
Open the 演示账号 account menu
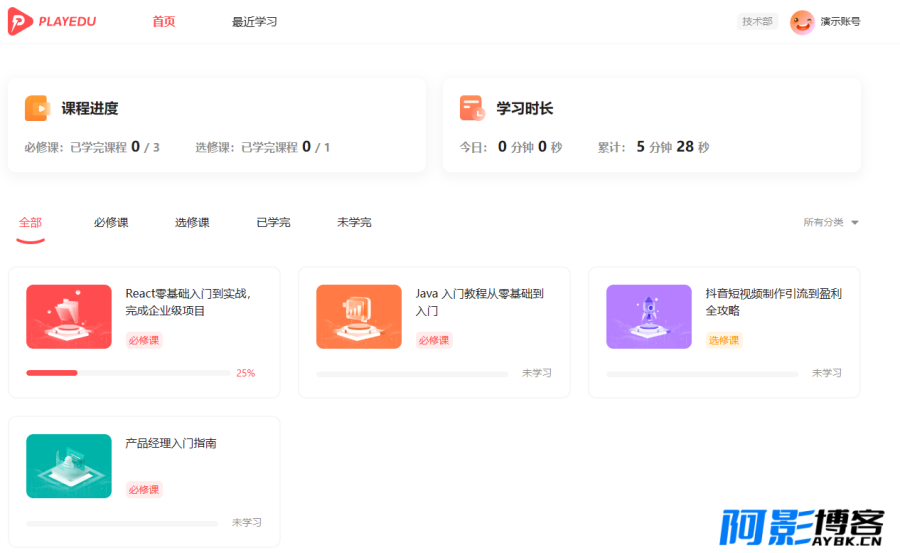(x=840, y=22)
